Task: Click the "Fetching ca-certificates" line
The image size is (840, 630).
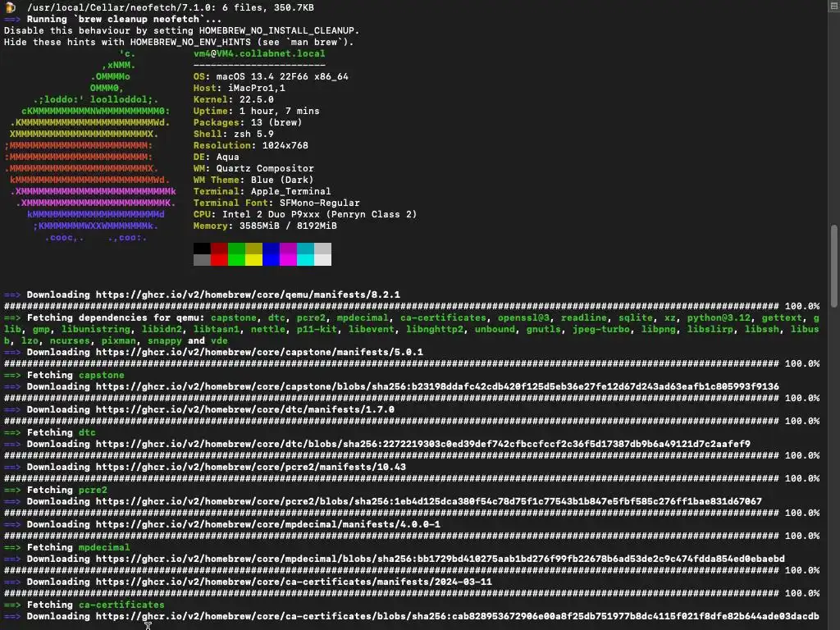Action: pyautogui.click(x=84, y=605)
